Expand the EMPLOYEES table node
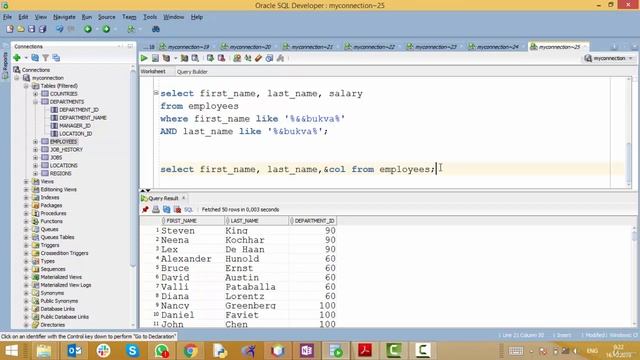The width and height of the screenshot is (640, 360). pos(36,142)
